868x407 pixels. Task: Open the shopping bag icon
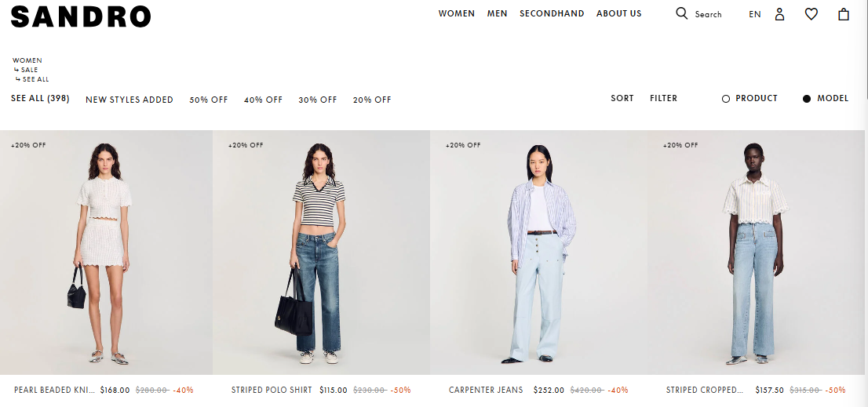pyautogui.click(x=843, y=14)
